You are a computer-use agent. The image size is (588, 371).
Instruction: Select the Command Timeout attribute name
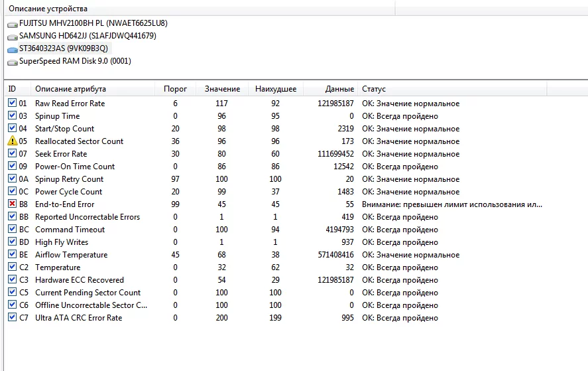(x=70, y=230)
